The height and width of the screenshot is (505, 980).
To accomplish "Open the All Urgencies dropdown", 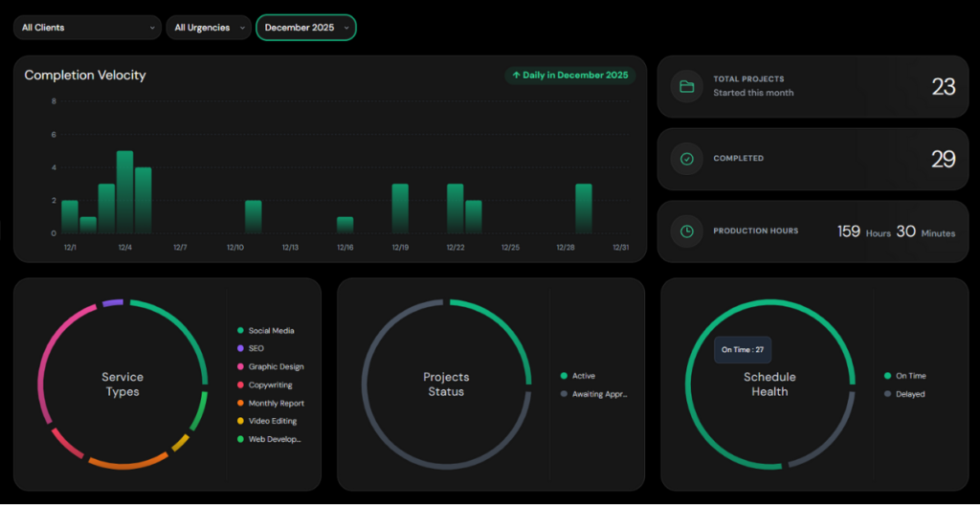I will [208, 28].
